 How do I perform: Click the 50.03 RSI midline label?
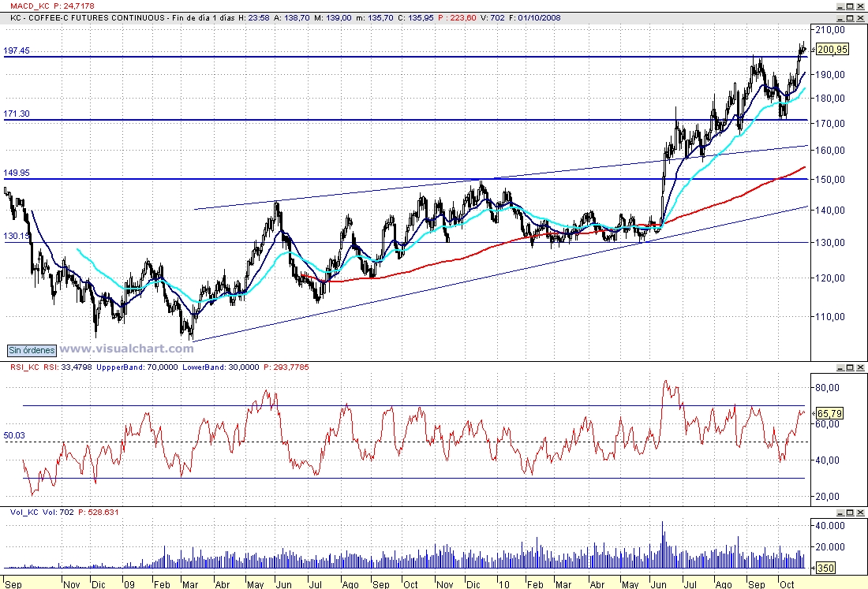[14, 436]
